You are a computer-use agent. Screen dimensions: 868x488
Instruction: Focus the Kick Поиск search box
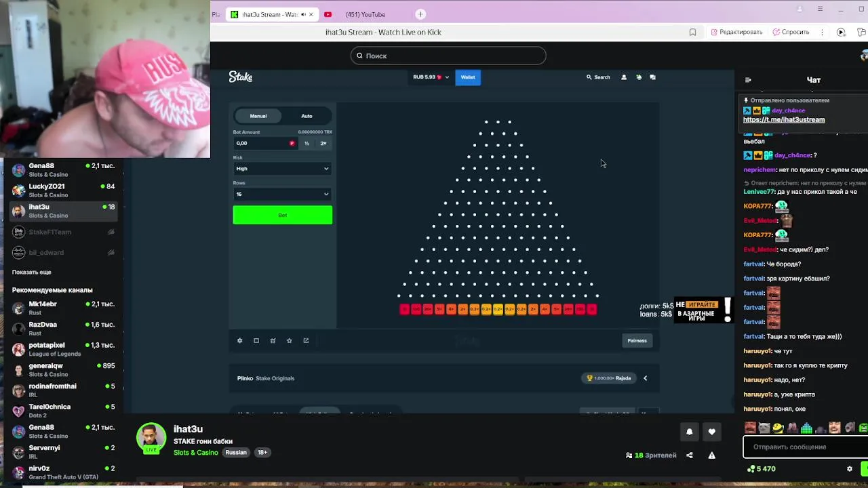pos(448,56)
